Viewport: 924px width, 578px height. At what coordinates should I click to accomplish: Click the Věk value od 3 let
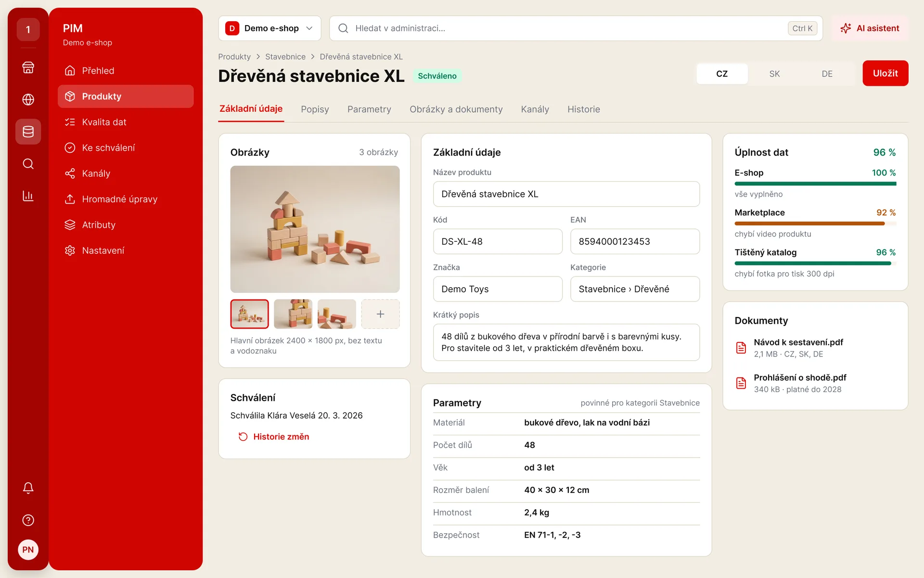coord(539,468)
